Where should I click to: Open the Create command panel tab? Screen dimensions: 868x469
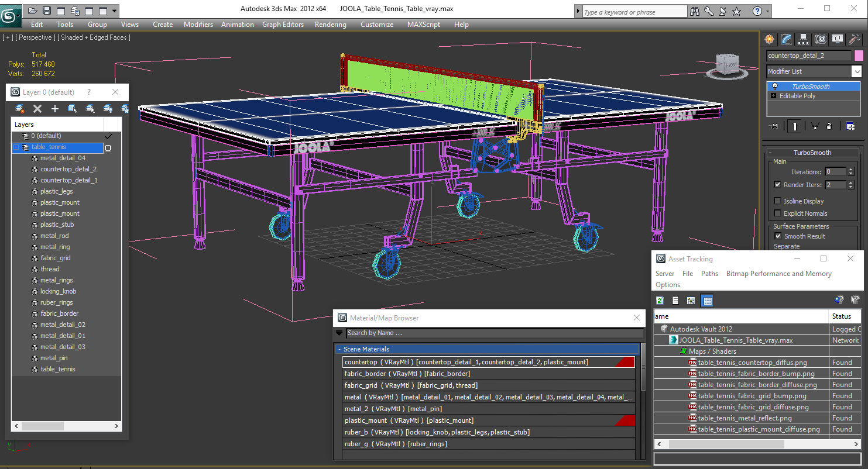pyautogui.click(x=769, y=39)
